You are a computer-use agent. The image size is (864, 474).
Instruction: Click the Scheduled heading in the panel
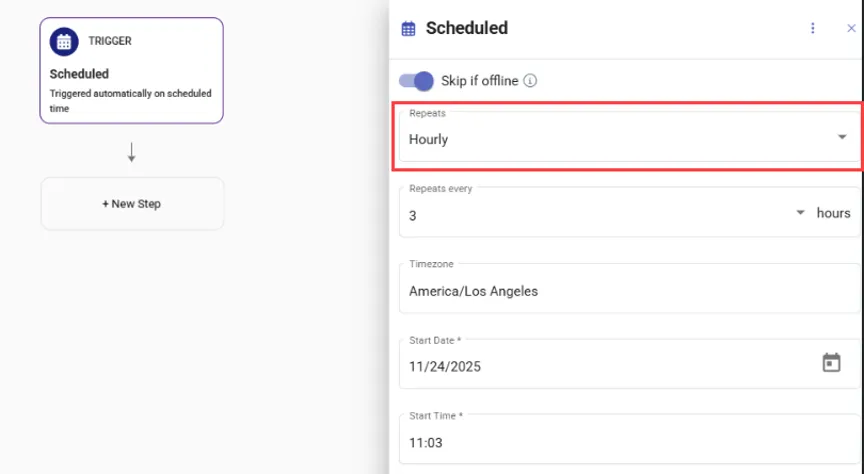pyautogui.click(x=466, y=28)
